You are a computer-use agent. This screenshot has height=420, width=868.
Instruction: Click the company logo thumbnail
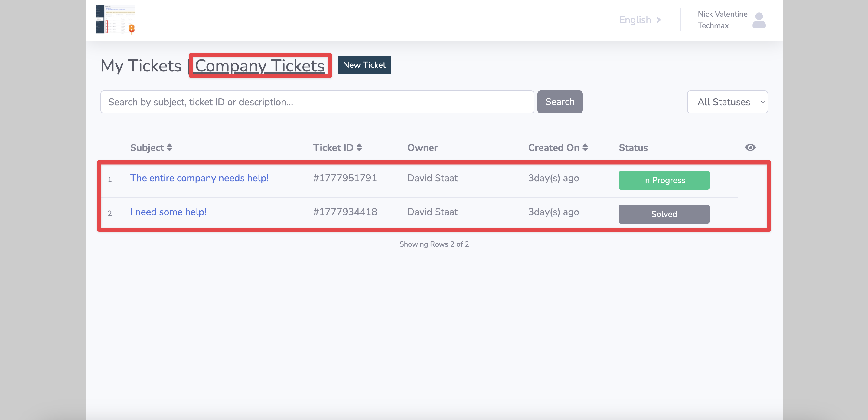[115, 20]
